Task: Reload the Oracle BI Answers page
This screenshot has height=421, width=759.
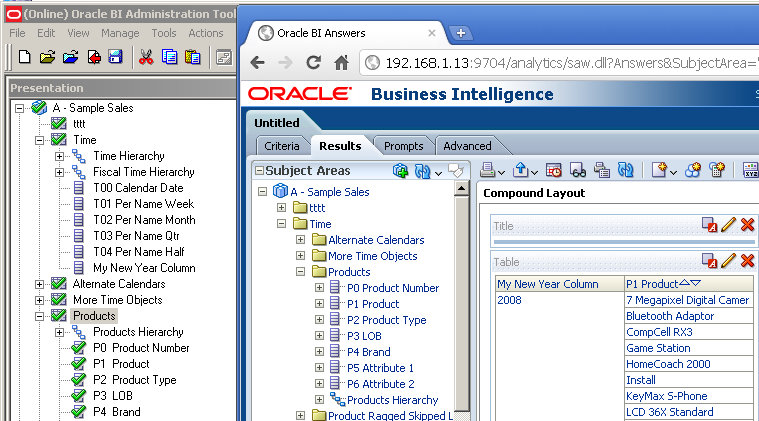Action: click(314, 62)
